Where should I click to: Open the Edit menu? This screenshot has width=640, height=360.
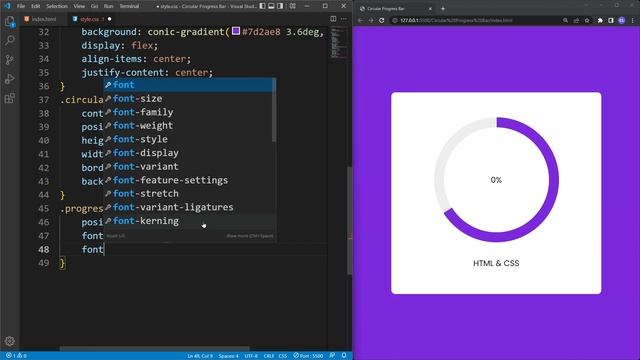[36, 6]
